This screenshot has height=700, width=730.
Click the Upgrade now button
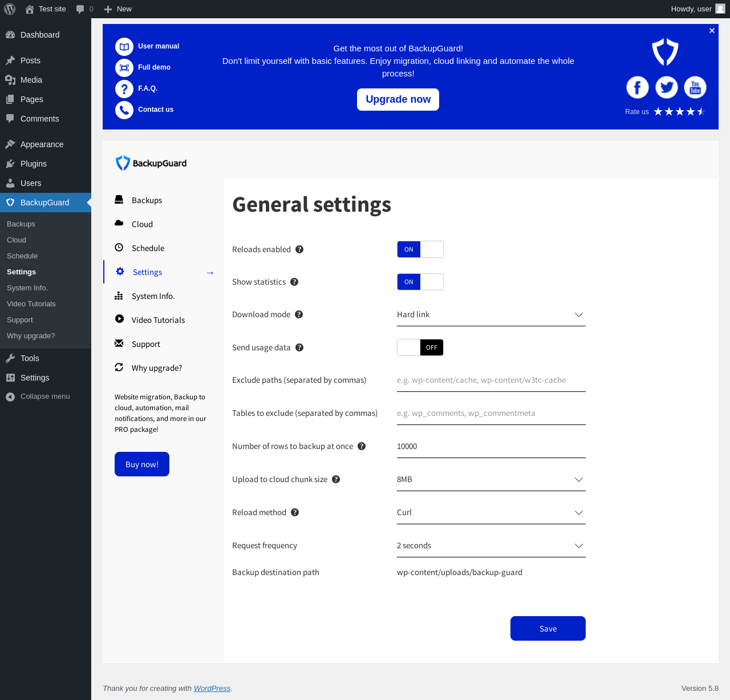click(x=398, y=99)
